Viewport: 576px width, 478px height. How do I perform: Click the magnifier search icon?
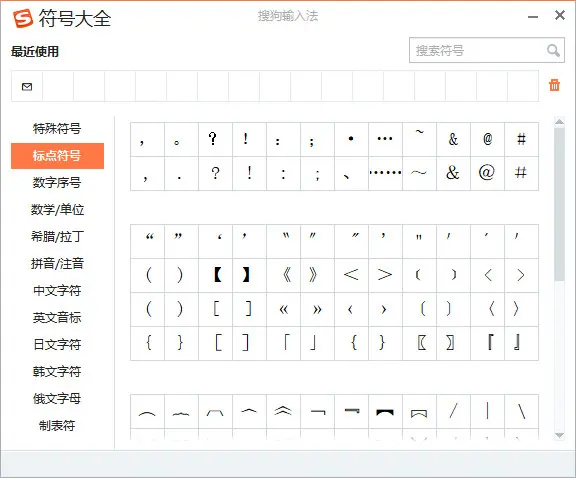(x=553, y=50)
